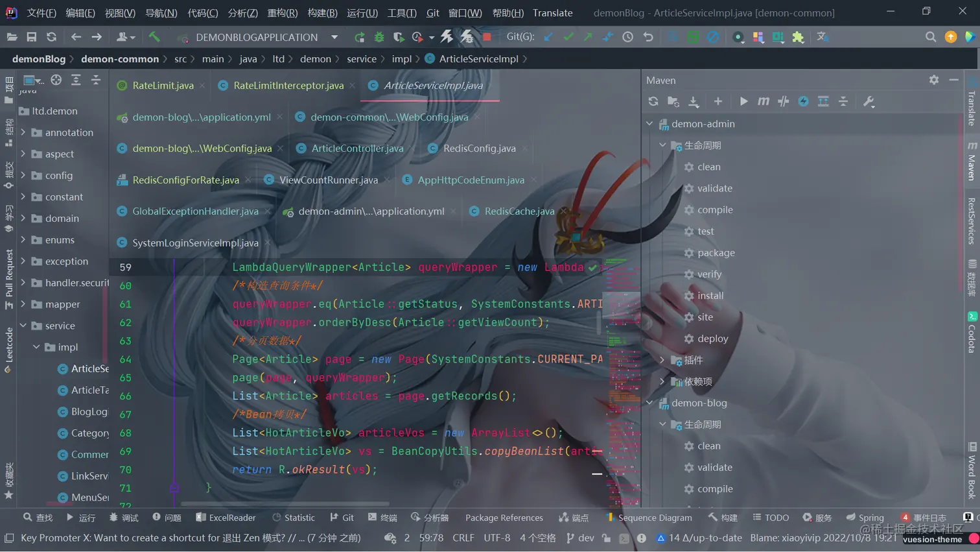The height and width of the screenshot is (552, 980).
Task: Click the orange update arrow icon
Action: coord(951,37)
